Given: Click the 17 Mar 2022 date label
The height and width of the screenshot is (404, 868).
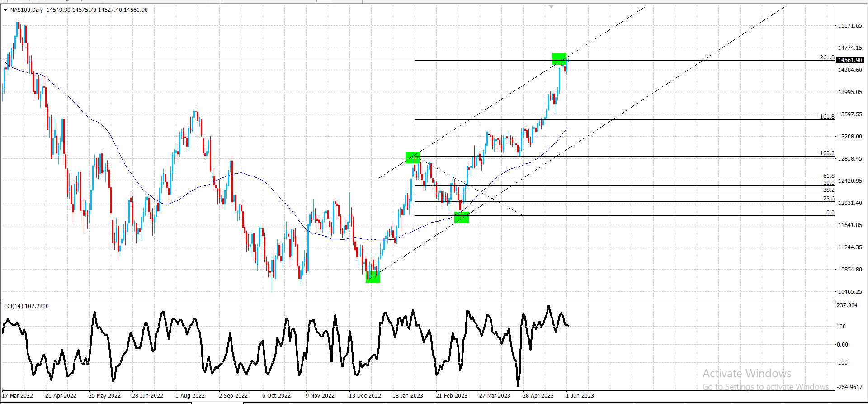Looking at the screenshot, I should click(x=17, y=396).
